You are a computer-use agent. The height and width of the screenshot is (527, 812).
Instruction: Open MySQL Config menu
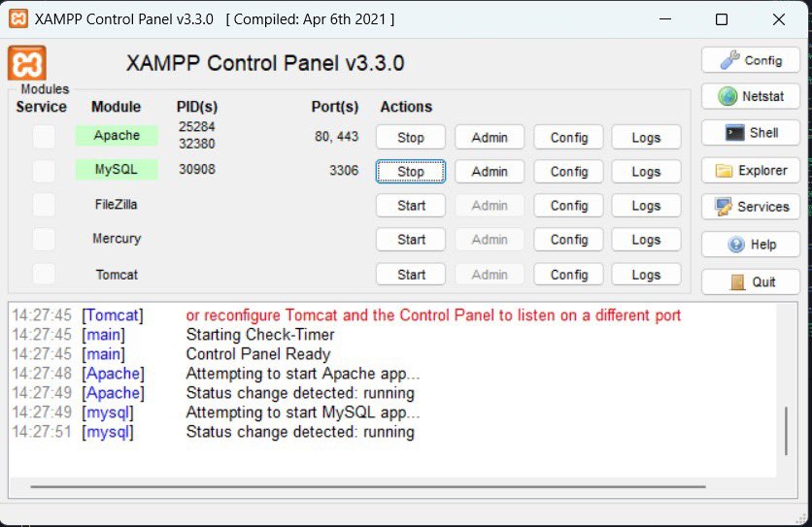pyautogui.click(x=568, y=172)
